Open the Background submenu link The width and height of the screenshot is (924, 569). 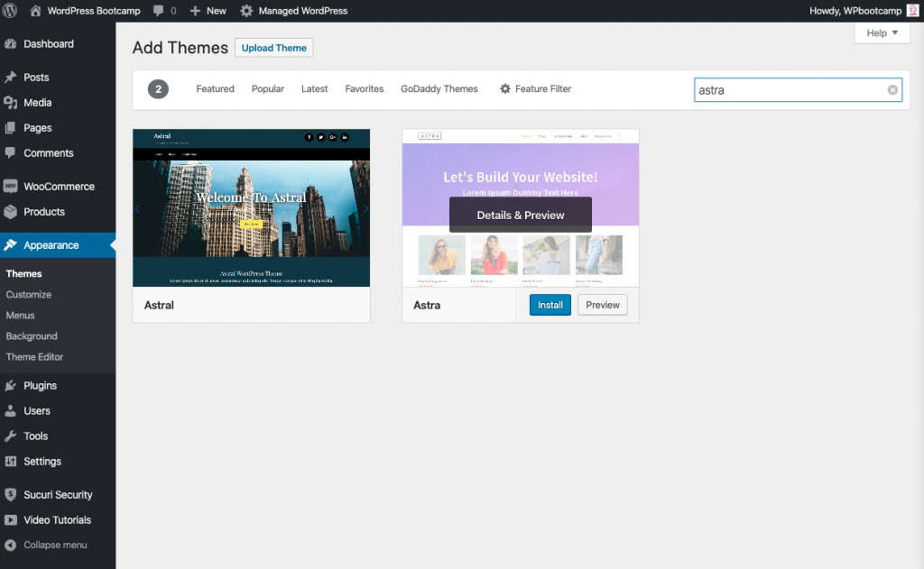(x=32, y=335)
